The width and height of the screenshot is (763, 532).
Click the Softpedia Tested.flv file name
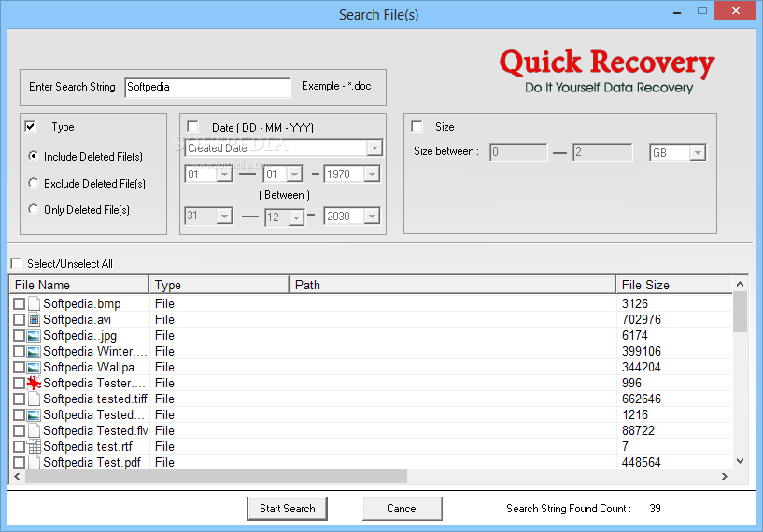pyautogui.click(x=95, y=430)
